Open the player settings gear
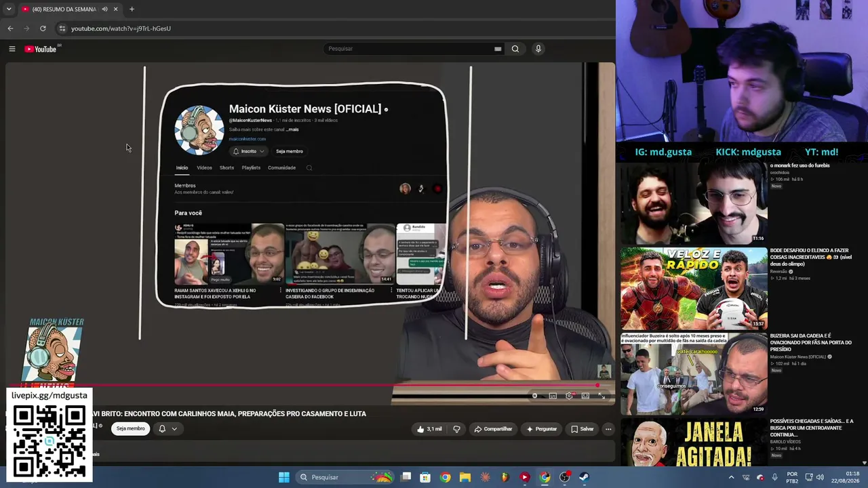 tap(569, 396)
